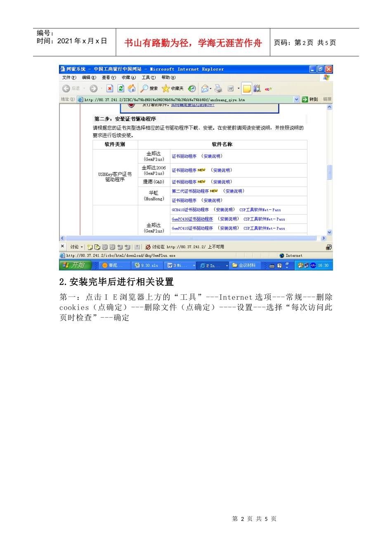The image size is (392, 555).
Task: Click the Refresh page icon
Action: tap(121, 88)
